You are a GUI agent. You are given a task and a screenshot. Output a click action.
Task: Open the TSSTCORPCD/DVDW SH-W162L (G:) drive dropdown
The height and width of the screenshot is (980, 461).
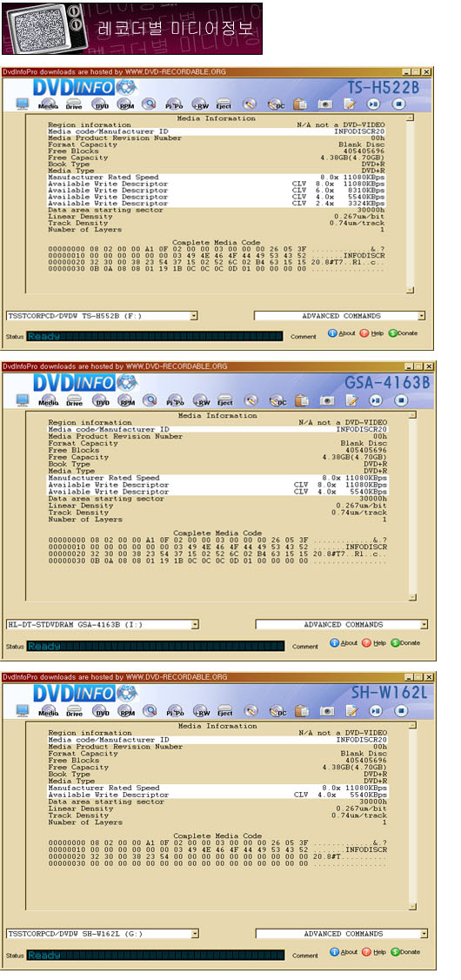tap(195, 934)
